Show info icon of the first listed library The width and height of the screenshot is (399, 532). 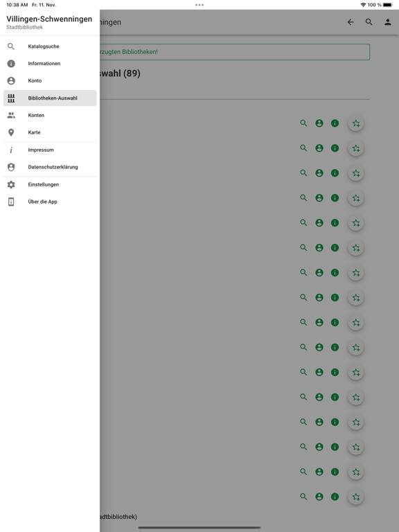(335, 123)
